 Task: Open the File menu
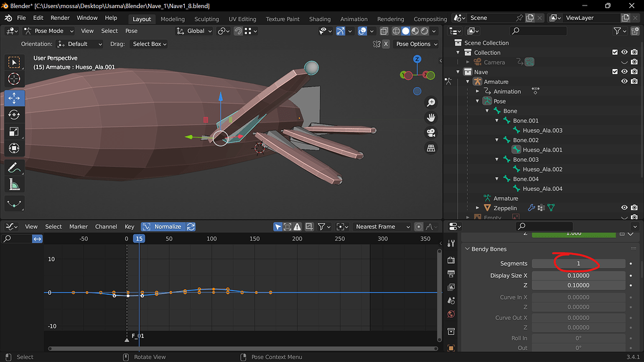tap(21, 18)
